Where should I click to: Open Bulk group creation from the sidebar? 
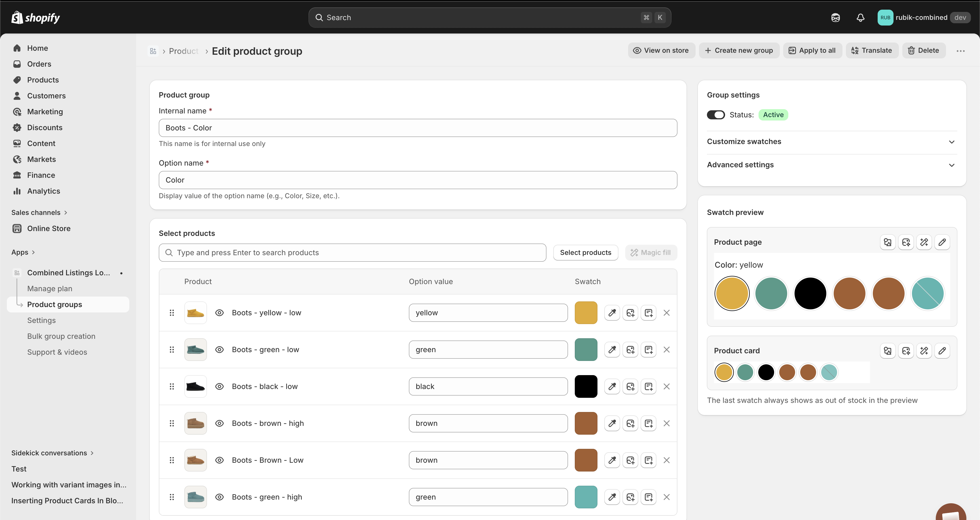(61, 336)
